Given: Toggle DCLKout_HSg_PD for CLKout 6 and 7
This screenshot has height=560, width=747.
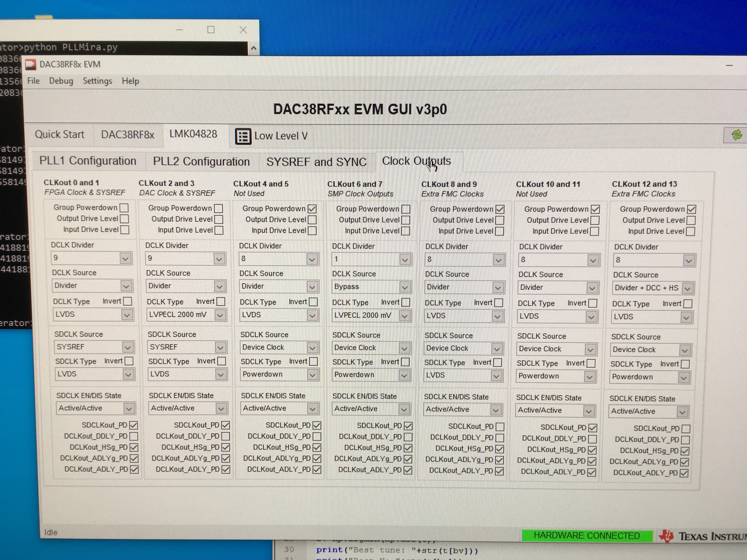Looking at the screenshot, I should [x=408, y=448].
